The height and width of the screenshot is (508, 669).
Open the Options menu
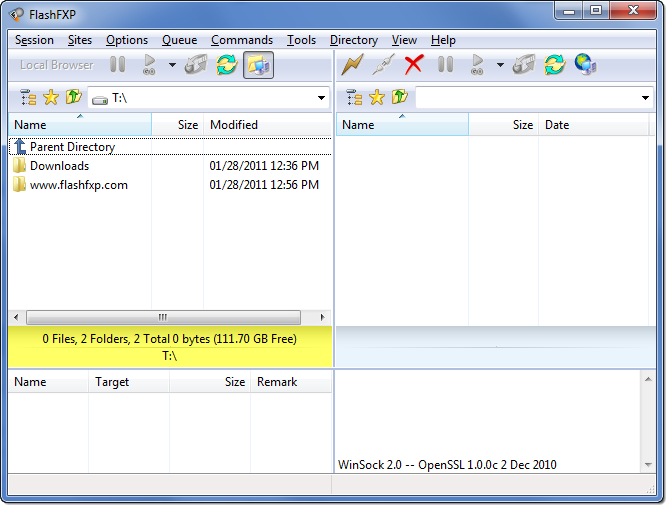pos(127,40)
